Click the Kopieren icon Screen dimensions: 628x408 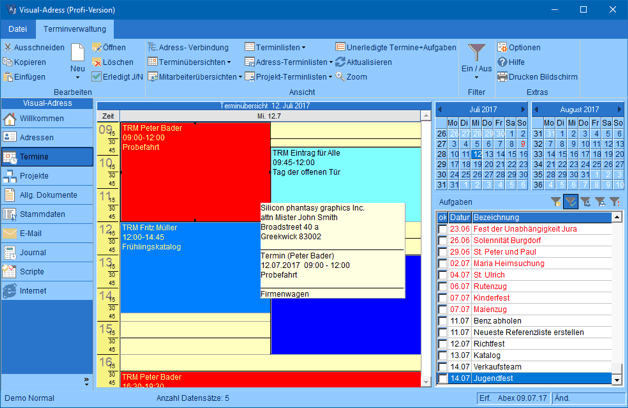8,62
